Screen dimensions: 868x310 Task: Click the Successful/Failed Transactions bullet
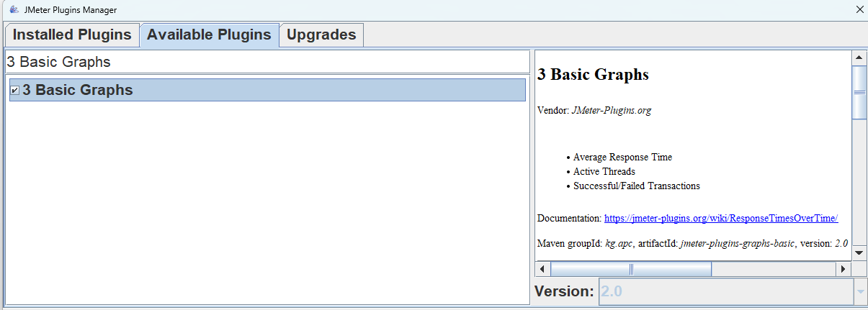[x=637, y=186]
